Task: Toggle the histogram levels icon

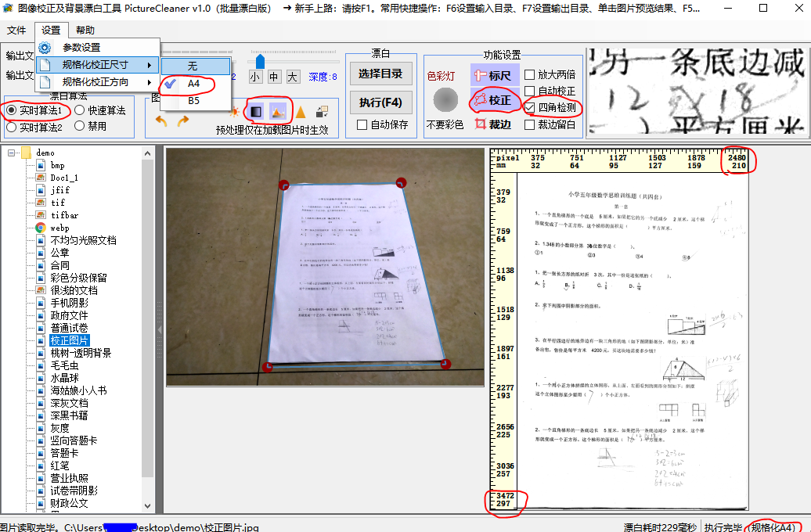Action: click(278, 112)
